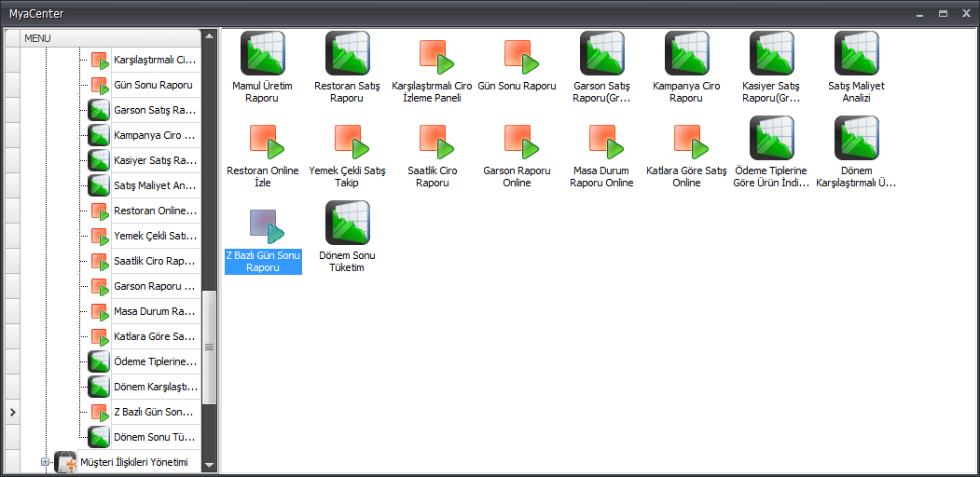Image resolution: width=980 pixels, height=477 pixels.
Task: Open Mamul Üretim Raporu icon in main panel
Action: (x=263, y=53)
